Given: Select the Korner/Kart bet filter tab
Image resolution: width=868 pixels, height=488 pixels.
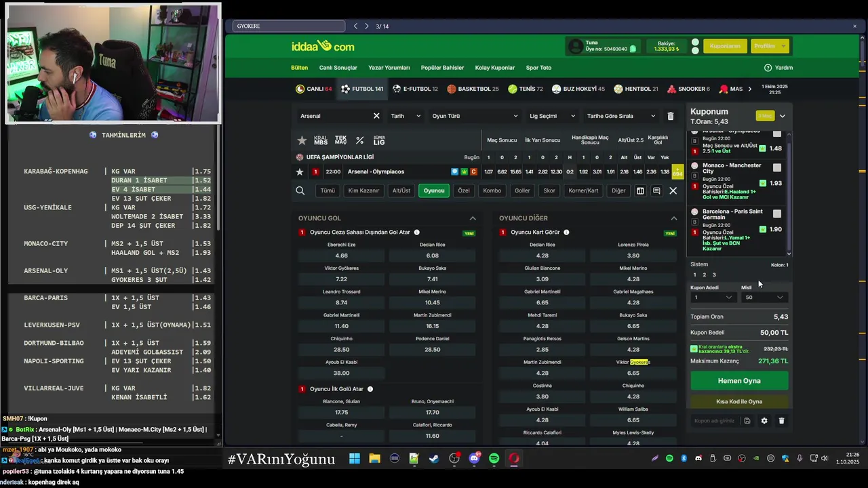Looking at the screenshot, I should point(583,190).
